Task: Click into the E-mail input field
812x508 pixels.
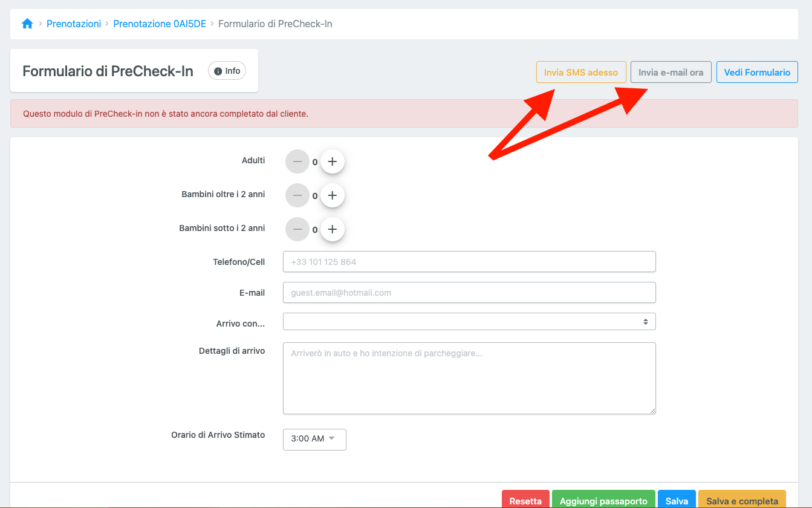Action: [469, 293]
